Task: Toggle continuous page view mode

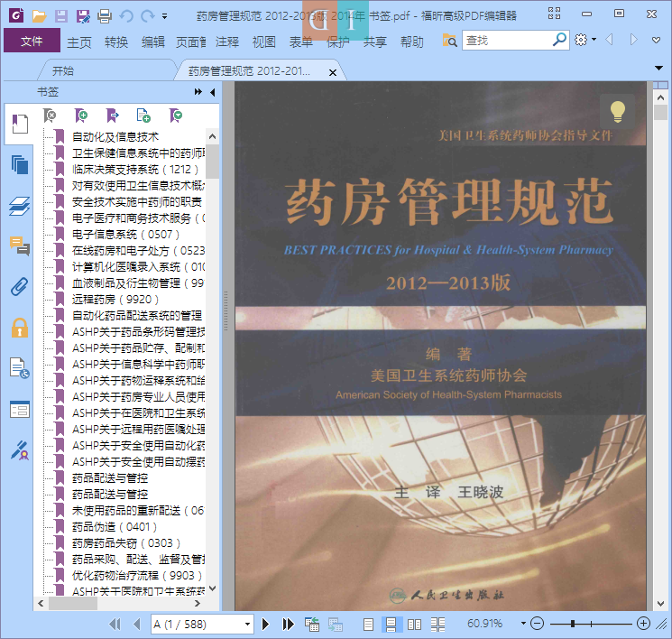Action: click(x=391, y=625)
